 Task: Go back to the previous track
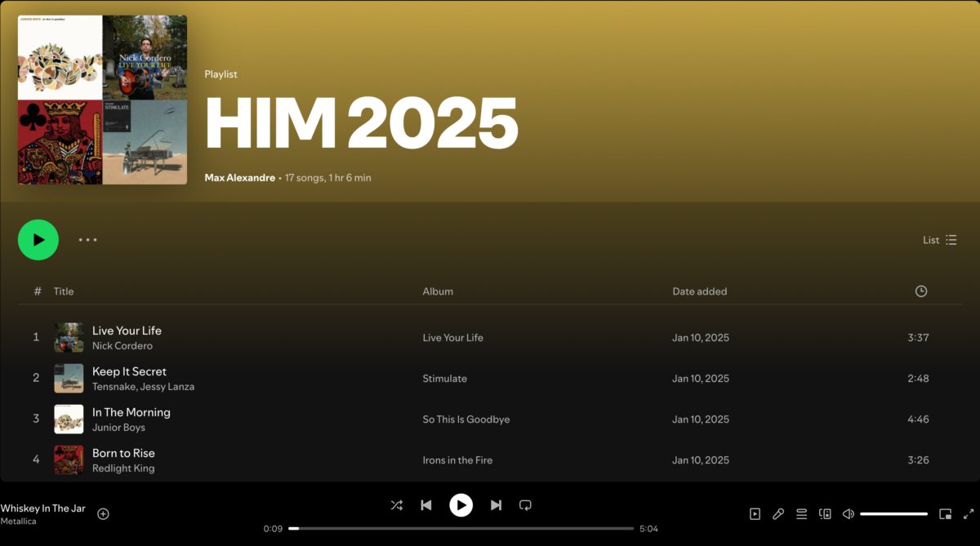(x=425, y=505)
